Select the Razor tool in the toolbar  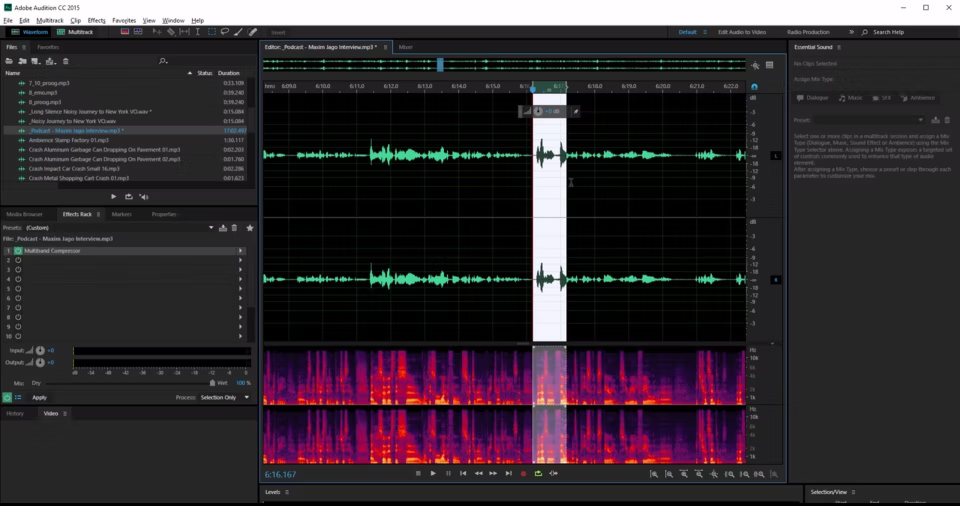(x=170, y=32)
